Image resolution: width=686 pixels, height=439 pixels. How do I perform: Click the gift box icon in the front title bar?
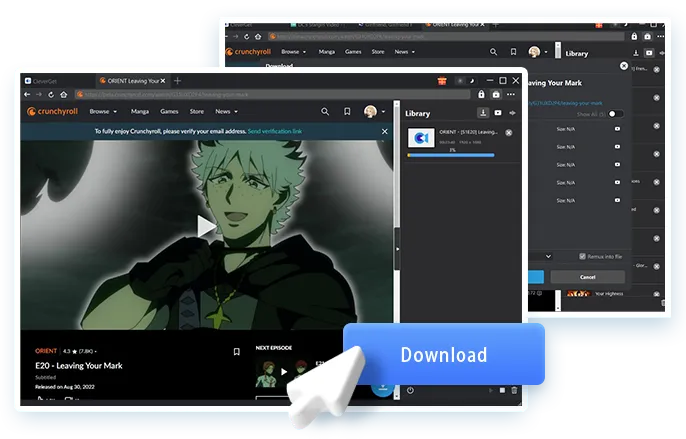pos(442,81)
